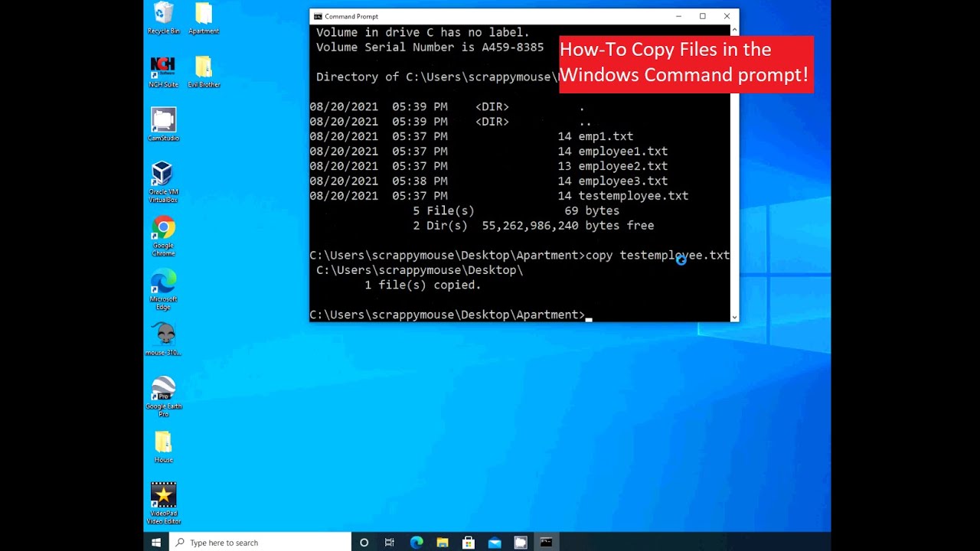
Task: Open the NCH Suite desktop shortcut
Action: click(163, 72)
